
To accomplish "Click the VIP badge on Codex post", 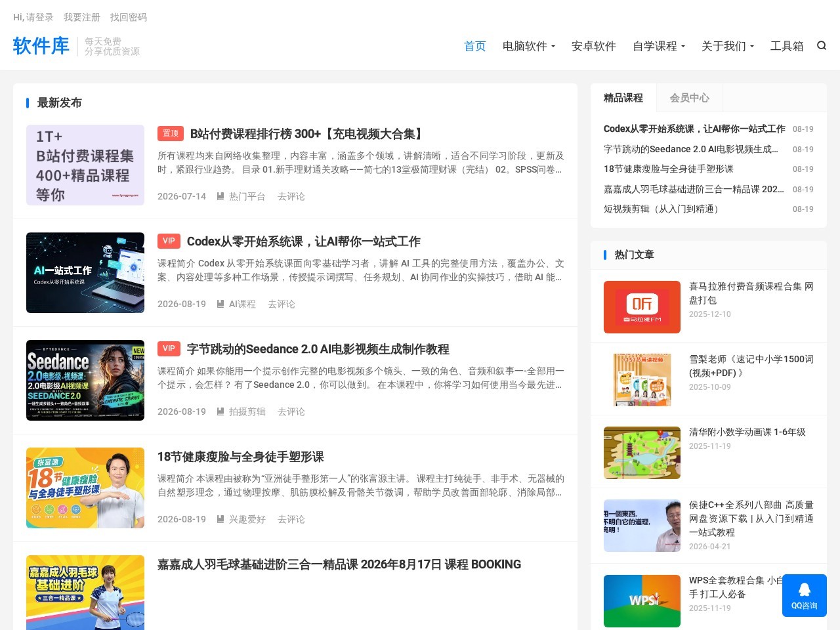I will 169,241.
